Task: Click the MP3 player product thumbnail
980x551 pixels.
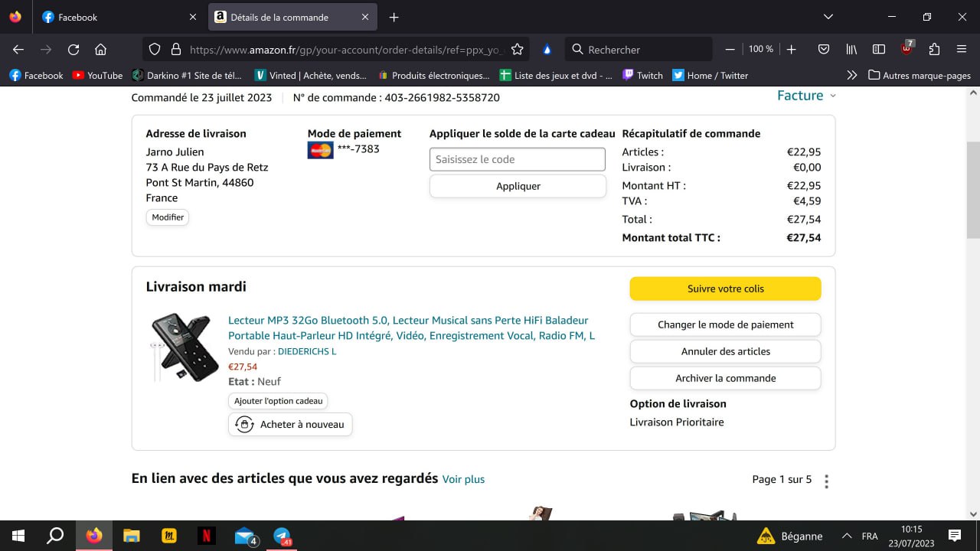Action: click(175, 347)
